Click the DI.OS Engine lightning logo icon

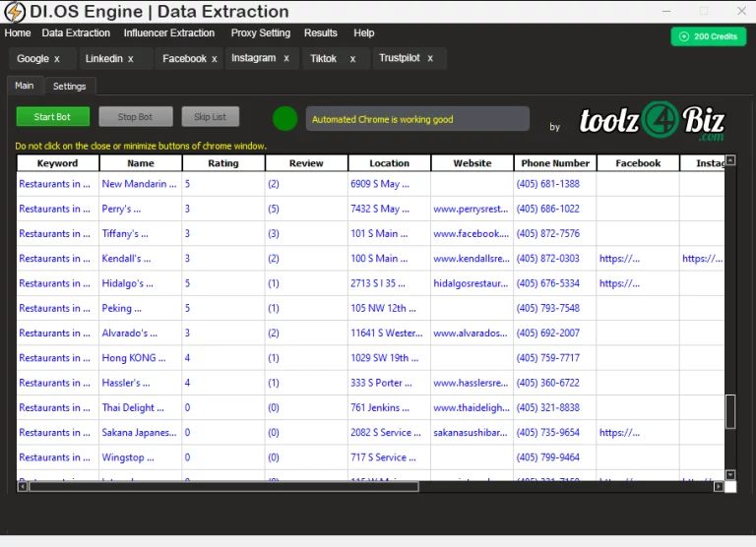click(x=15, y=12)
